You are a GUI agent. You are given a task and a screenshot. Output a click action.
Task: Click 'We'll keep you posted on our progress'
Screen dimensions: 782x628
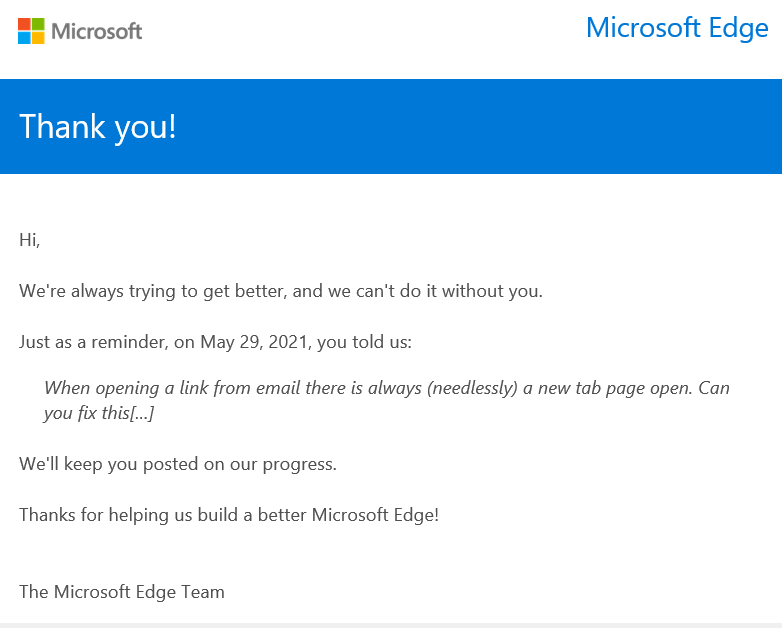(178, 464)
